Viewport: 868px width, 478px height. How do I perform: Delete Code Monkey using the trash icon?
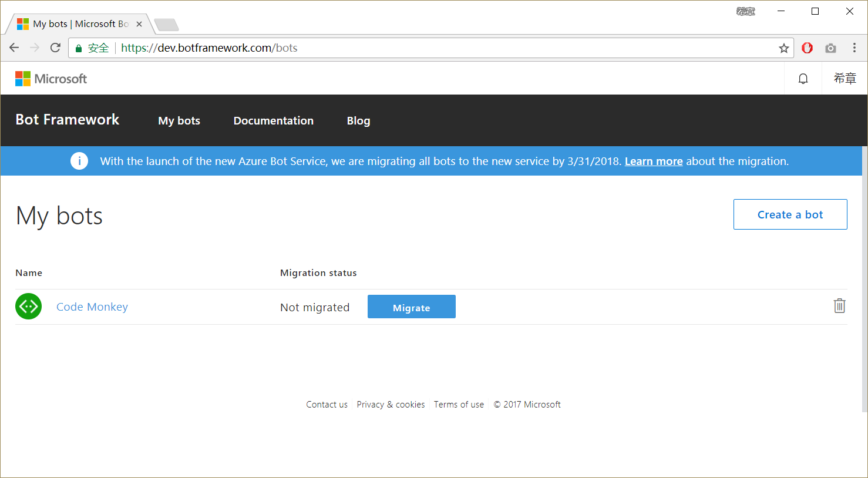coord(839,306)
